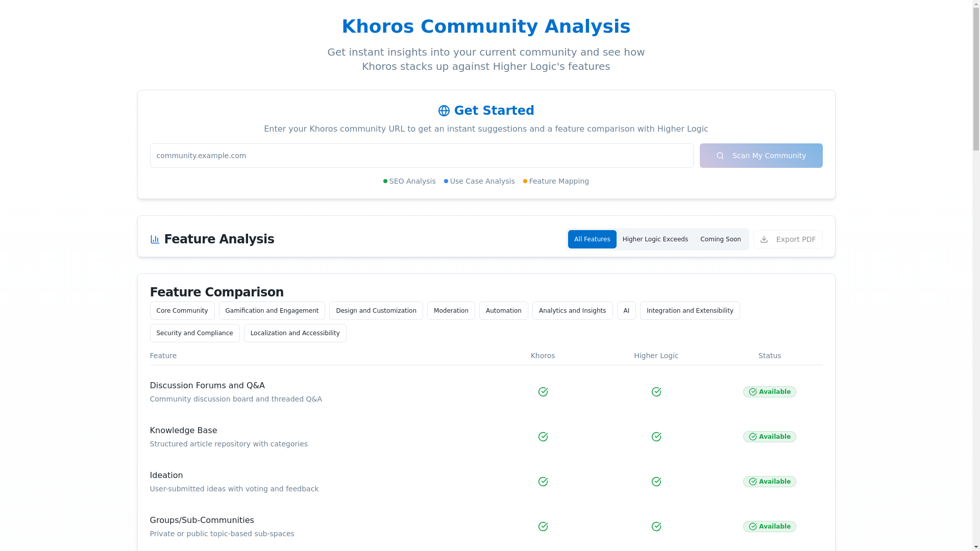
Task: Click Higher Logic checkmark for Ideation row
Action: pyautogui.click(x=656, y=482)
